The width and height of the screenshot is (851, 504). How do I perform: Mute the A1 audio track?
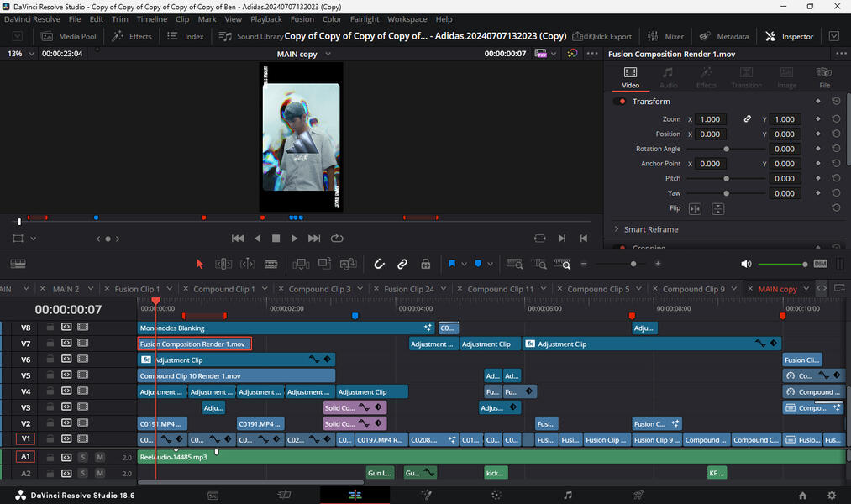tap(98, 456)
